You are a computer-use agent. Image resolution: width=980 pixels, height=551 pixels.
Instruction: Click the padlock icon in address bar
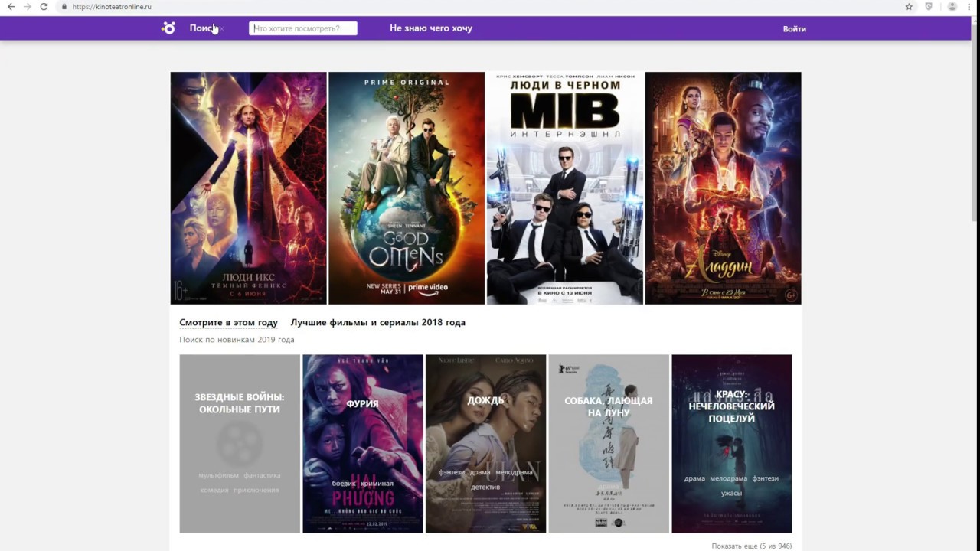click(x=65, y=7)
